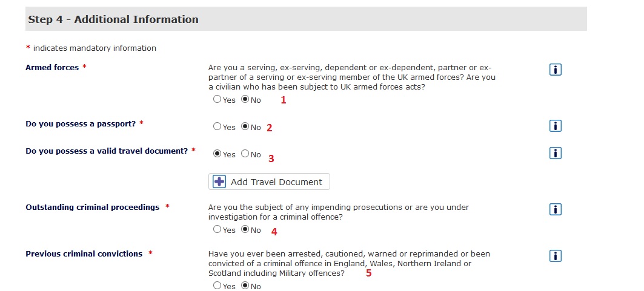Open info for Outstanding criminal proceedings

555,209
